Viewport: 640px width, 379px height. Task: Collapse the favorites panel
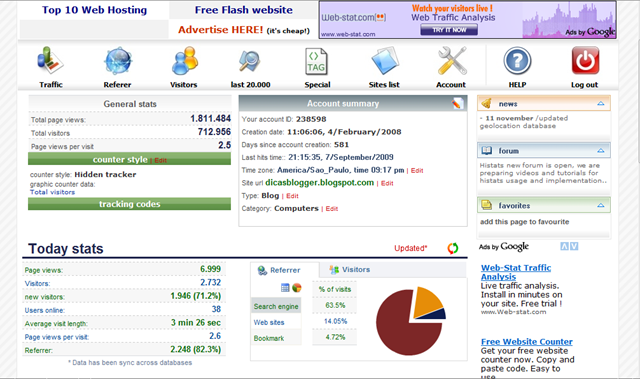pos(600,205)
